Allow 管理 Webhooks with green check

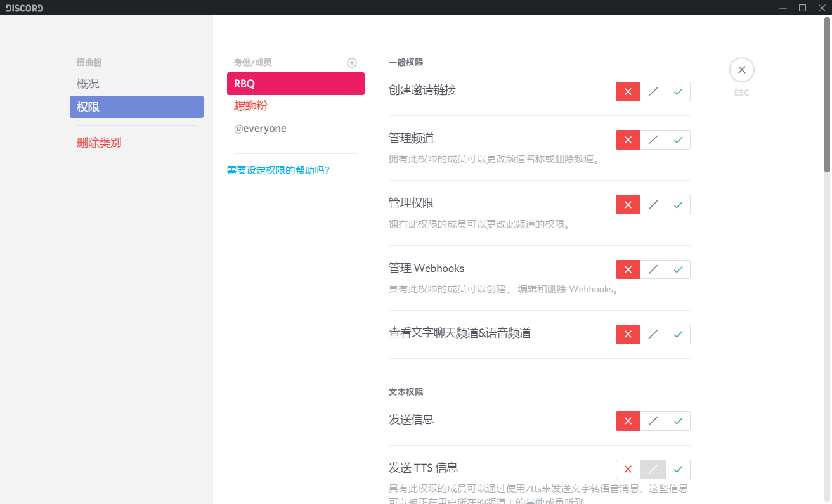tap(678, 269)
